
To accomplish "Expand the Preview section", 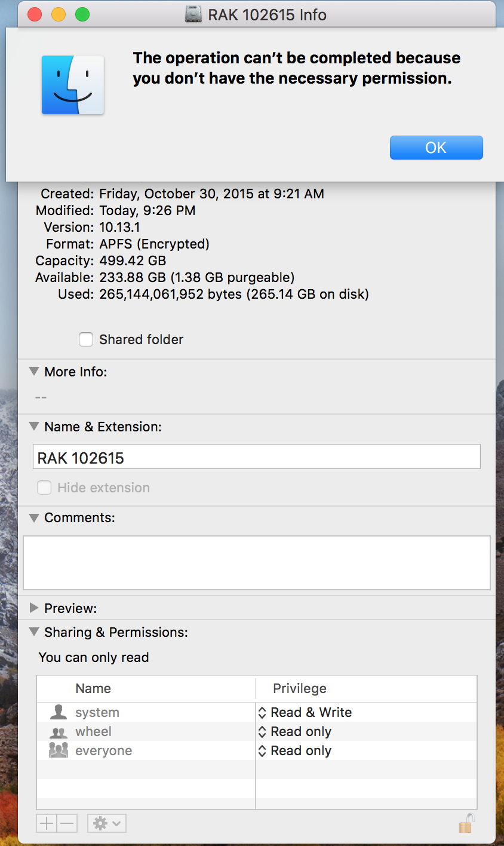I will pyautogui.click(x=34, y=608).
